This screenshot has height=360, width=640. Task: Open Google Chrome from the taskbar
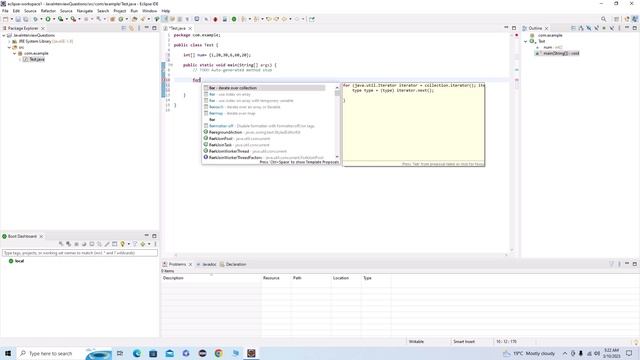219,353
